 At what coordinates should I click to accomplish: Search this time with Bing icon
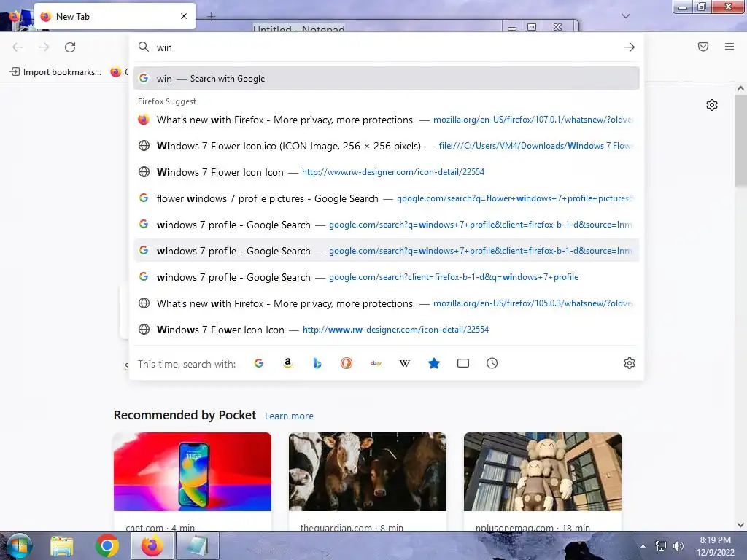(x=317, y=363)
